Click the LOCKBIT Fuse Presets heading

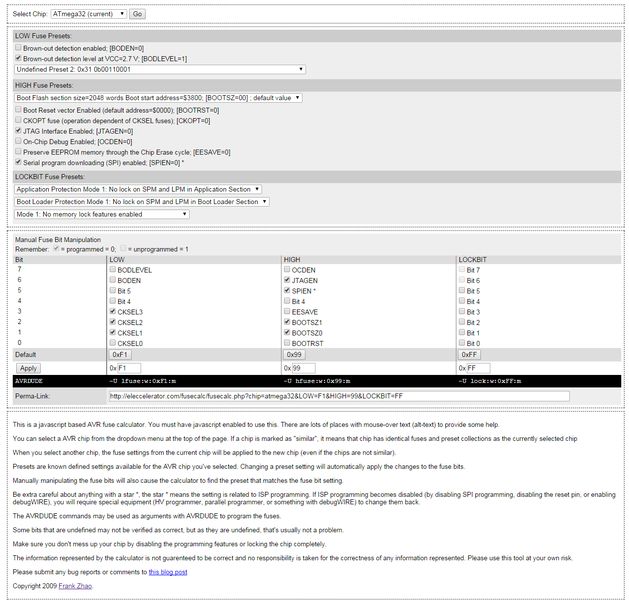click(50, 177)
